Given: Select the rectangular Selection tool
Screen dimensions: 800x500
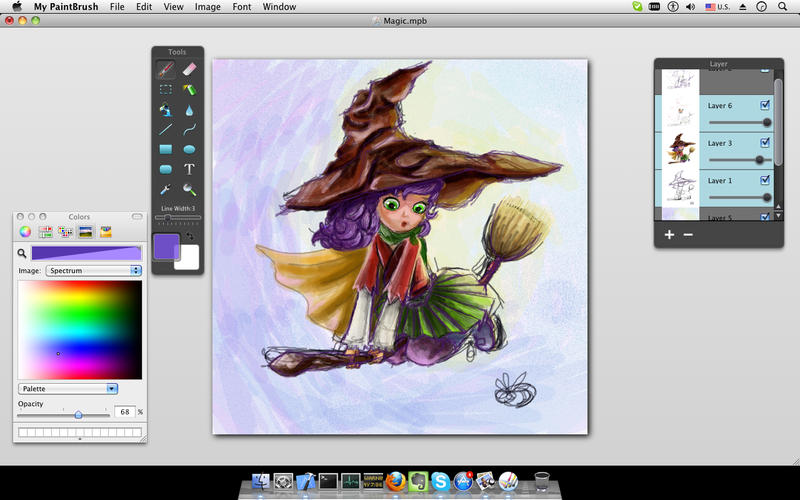Looking at the screenshot, I should coord(166,90).
